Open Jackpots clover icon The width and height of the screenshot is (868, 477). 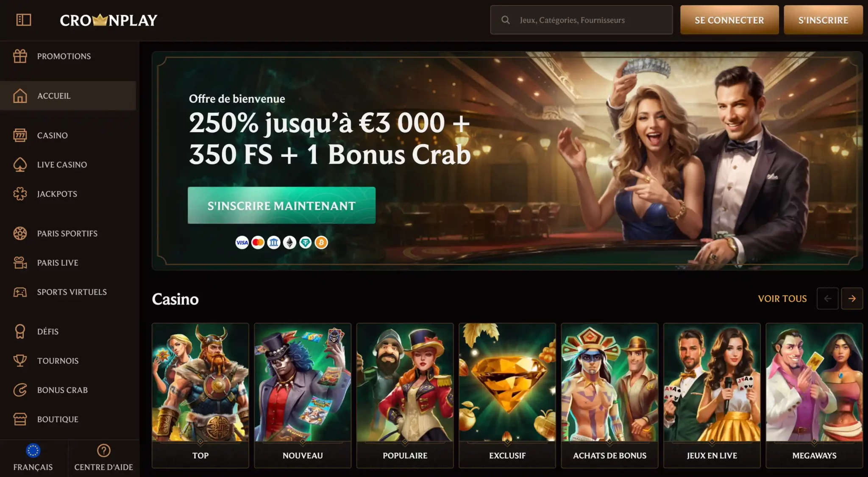pos(20,194)
